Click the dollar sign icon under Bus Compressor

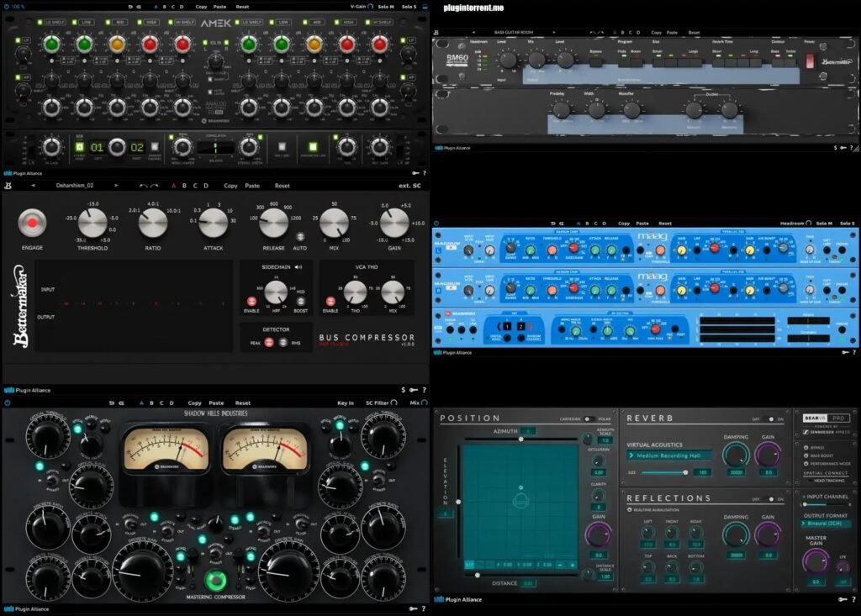pos(404,390)
